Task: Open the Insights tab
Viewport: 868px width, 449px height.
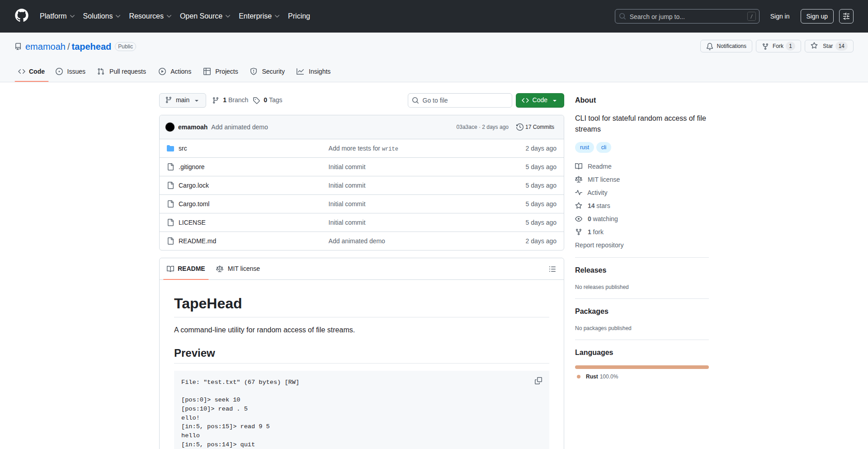Action: click(314, 71)
